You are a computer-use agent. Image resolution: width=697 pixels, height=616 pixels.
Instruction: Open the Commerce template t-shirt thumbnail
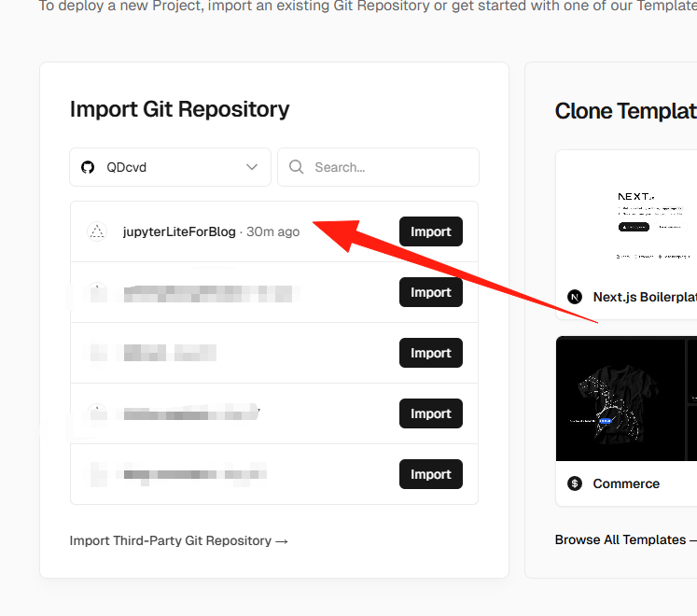pyautogui.click(x=626, y=399)
